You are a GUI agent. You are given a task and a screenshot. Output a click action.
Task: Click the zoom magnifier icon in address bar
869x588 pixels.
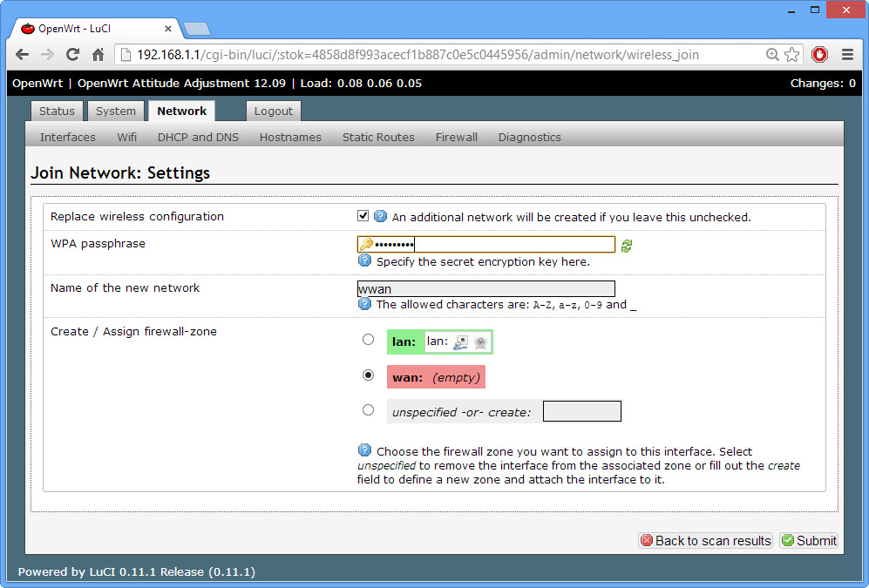click(x=772, y=54)
